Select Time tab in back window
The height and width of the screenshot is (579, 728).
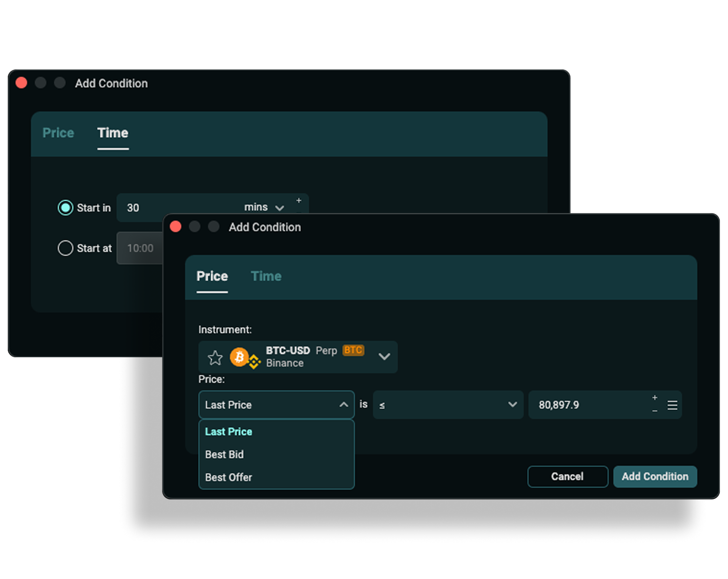point(113,133)
